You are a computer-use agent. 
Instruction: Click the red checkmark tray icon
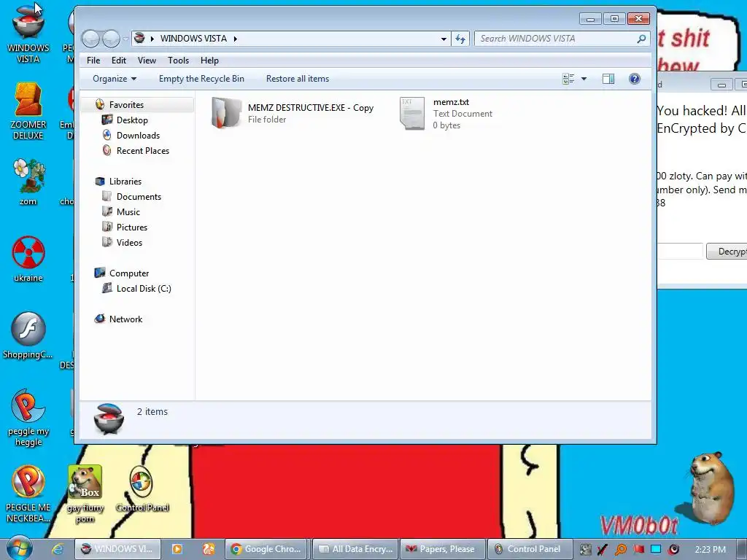(603, 549)
